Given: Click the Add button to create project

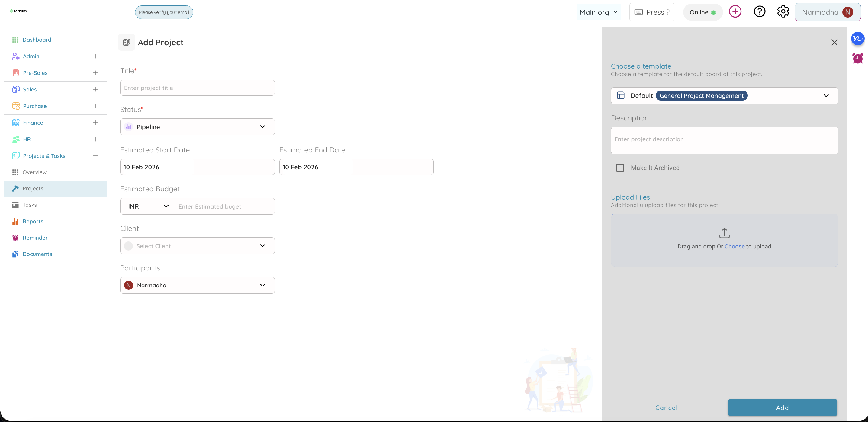Looking at the screenshot, I should (783, 408).
